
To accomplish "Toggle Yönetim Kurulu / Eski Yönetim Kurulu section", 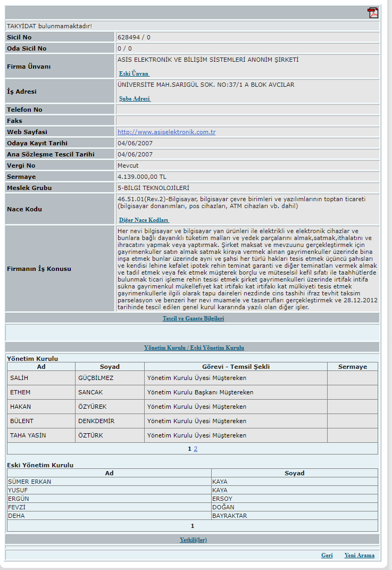I will pyautogui.click(x=194, y=348).
